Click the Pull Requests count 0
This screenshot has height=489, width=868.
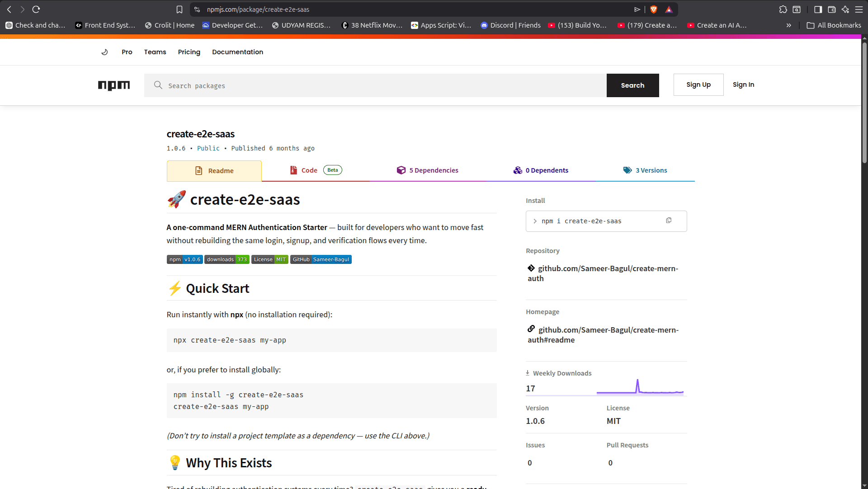coord(610,463)
